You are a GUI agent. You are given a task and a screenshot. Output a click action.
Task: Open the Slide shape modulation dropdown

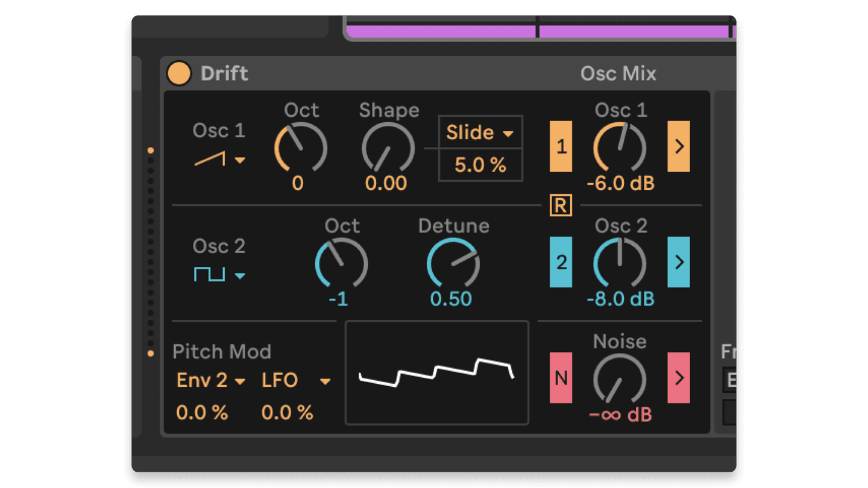coord(480,133)
